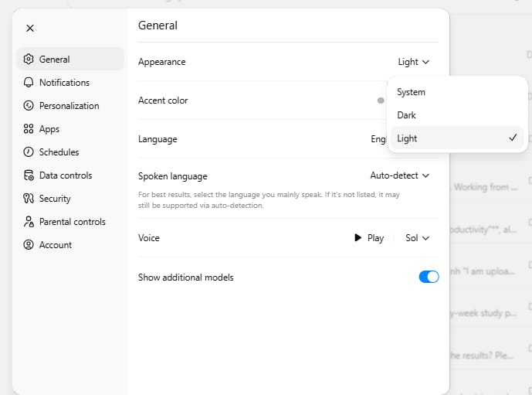Image resolution: width=532 pixels, height=395 pixels.
Task: Click the Parental controls person-lock icon
Action: (x=29, y=222)
